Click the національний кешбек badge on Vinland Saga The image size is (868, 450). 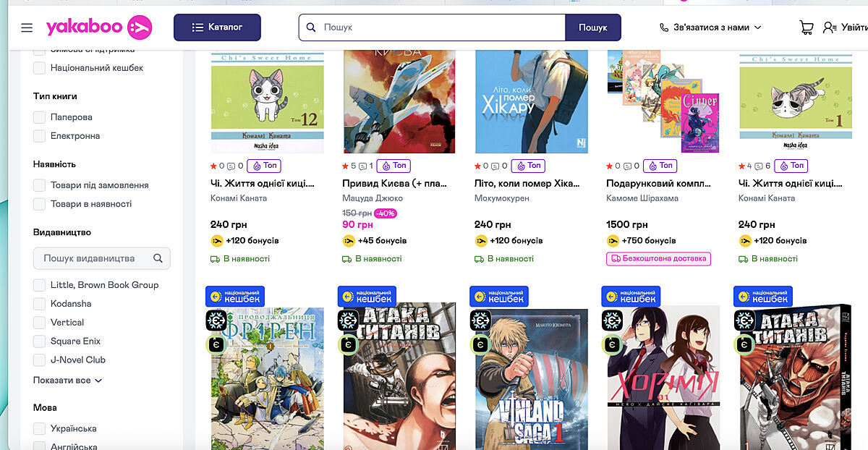pos(499,296)
